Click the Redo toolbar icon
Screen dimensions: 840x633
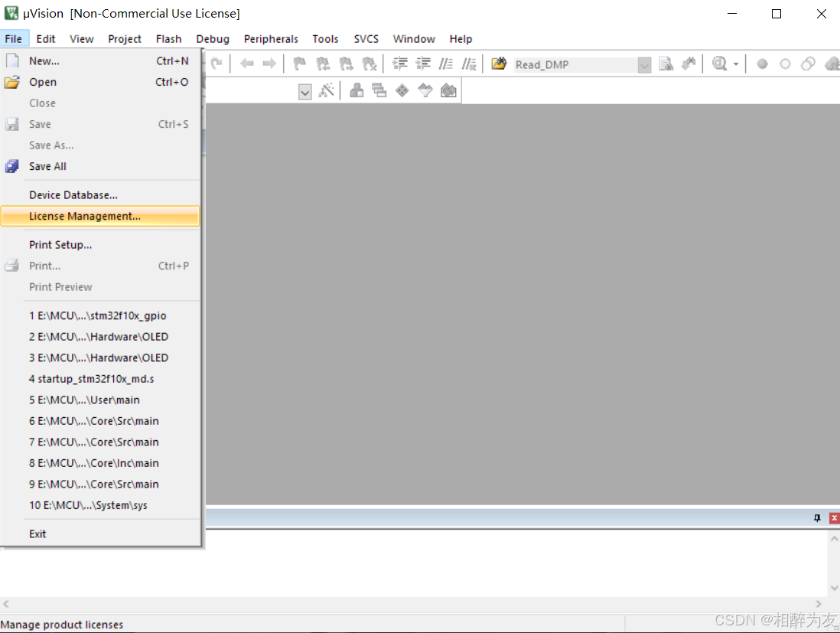(x=217, y=64)
